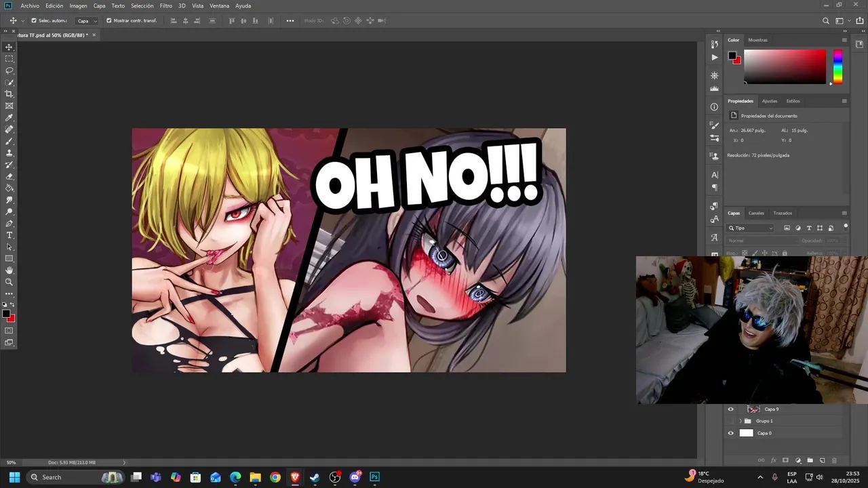Add a layer mask icon

[x=785, y=460]
